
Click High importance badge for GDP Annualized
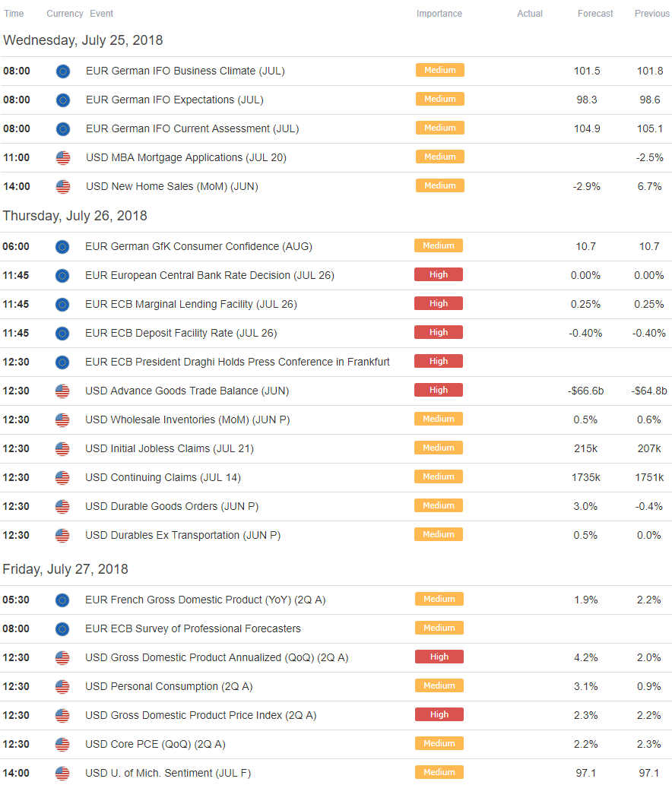[439, 657]
